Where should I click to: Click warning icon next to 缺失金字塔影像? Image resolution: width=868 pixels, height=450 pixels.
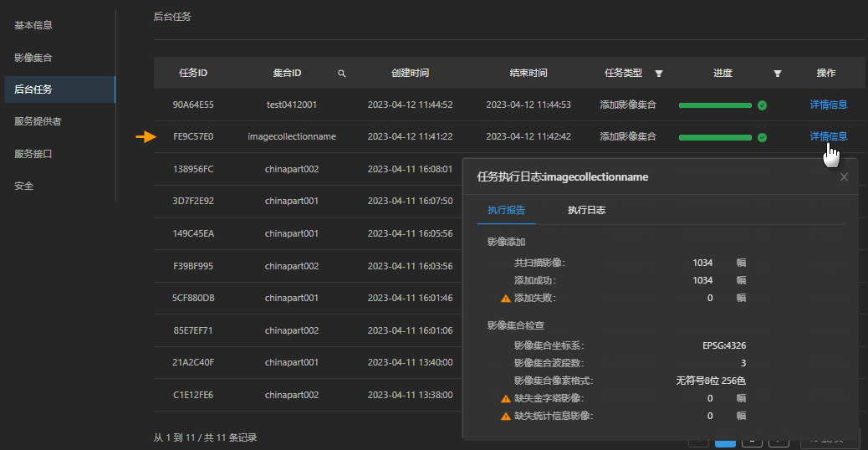point(505,399)
